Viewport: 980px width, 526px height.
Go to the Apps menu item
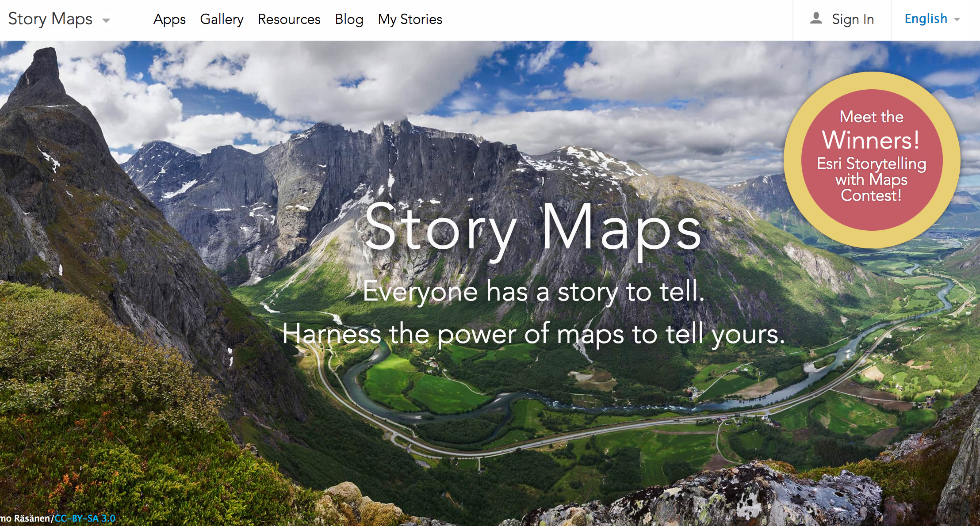pos(169,19)
